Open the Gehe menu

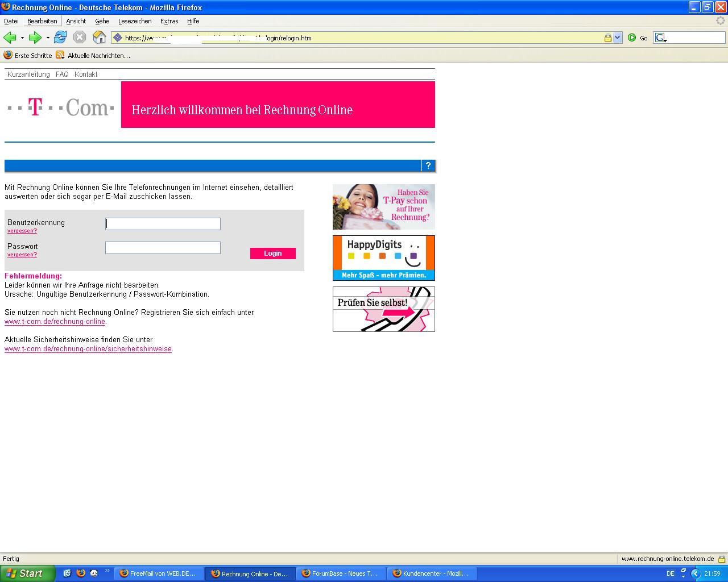pyautogui.click(x=102, y=21)
